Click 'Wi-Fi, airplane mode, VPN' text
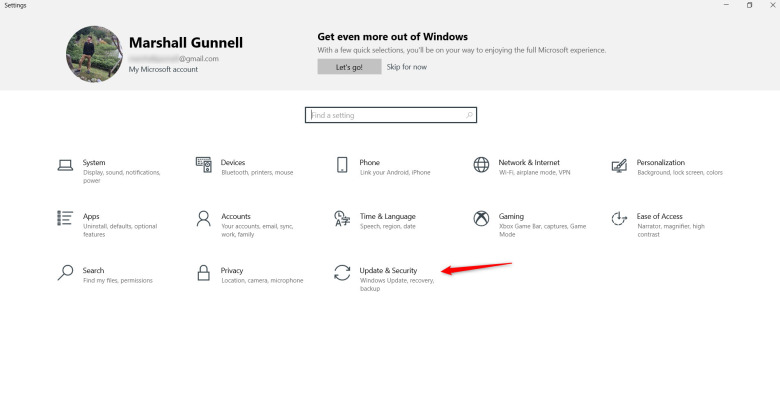 (534, 173)
